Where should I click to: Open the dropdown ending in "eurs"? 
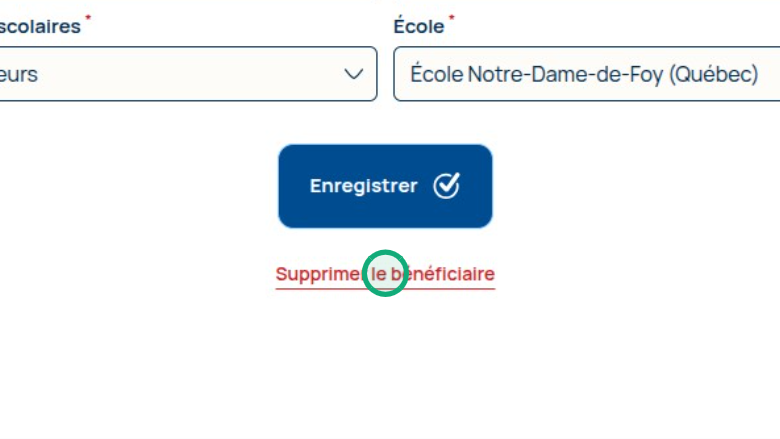point(180,74)
